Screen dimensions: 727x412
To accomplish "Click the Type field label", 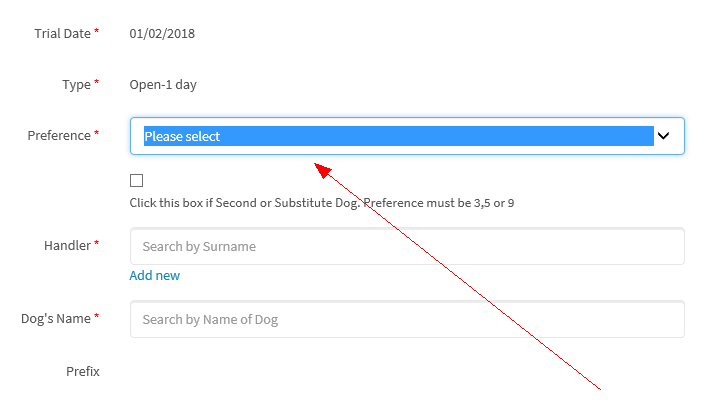I will coord(77,84).
